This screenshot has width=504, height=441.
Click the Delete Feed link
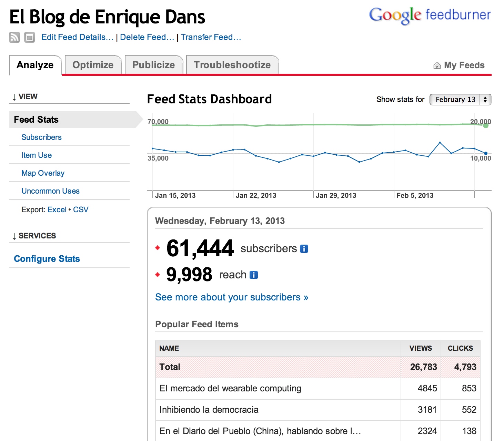pos(147,37)
